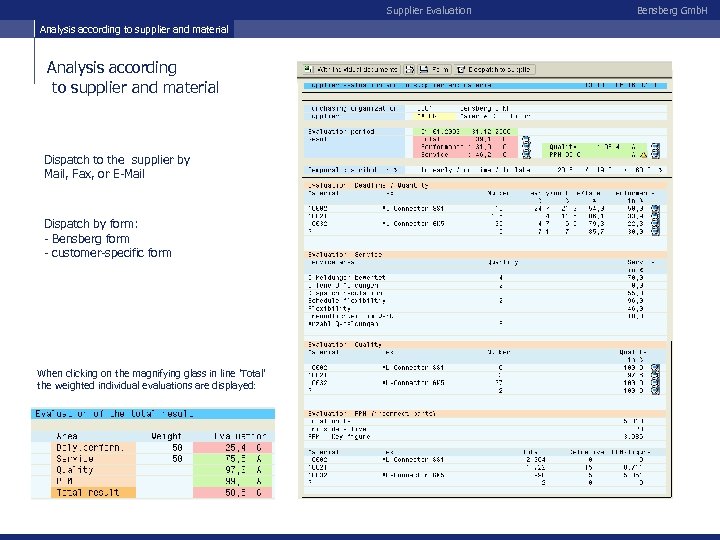Screen dimensions: 720x540
Task: Click the red 50,5 total evaluation value
Action: pyautogui.click(x=233, y=493)
